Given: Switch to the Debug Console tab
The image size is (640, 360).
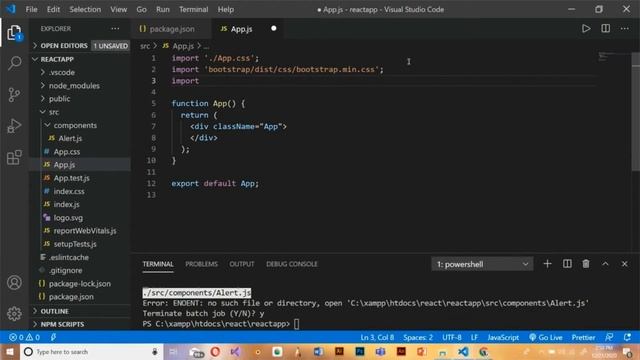Looking at the screenshot, I should [x=291, y=264].
